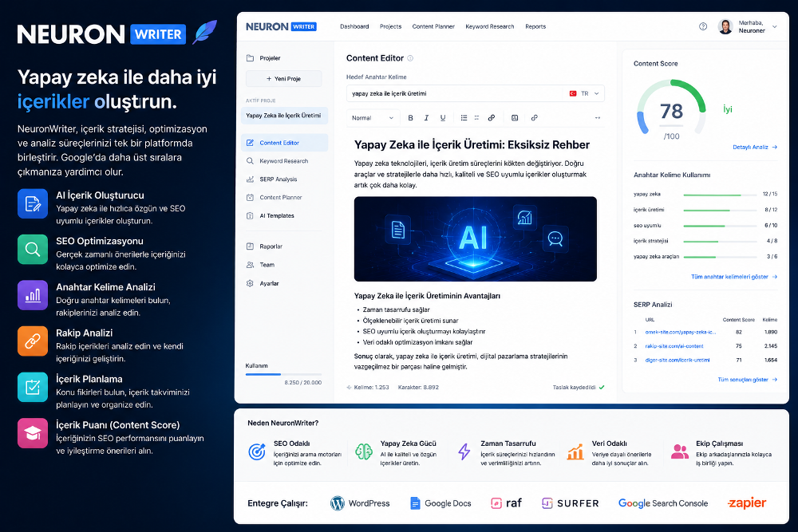Select Content Editor in the sidebar

tap(285, 143)
